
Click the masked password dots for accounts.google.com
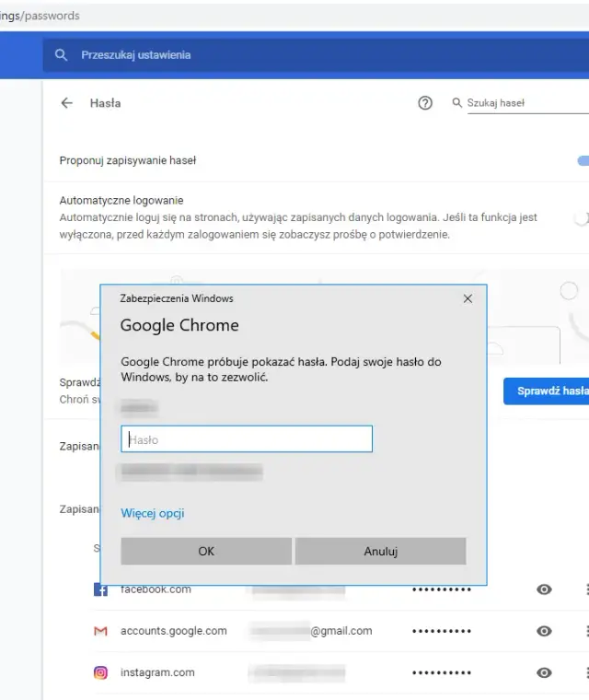point(442,631)
